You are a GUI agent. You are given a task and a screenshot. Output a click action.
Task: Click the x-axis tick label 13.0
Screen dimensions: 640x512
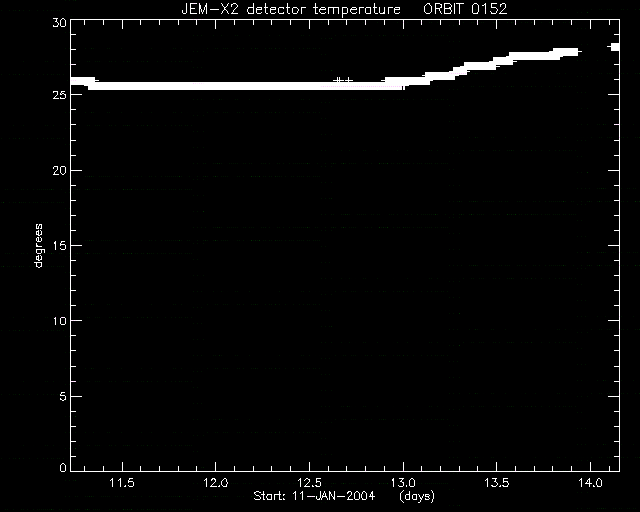[403, 483]
